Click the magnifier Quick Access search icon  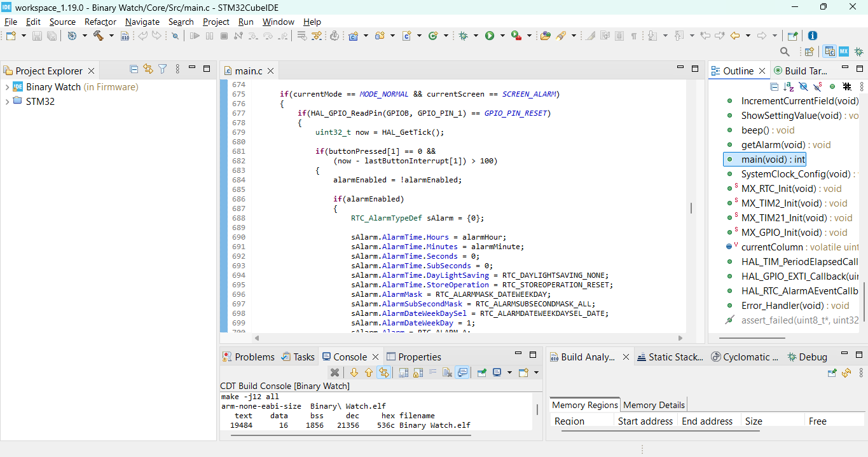785,51
